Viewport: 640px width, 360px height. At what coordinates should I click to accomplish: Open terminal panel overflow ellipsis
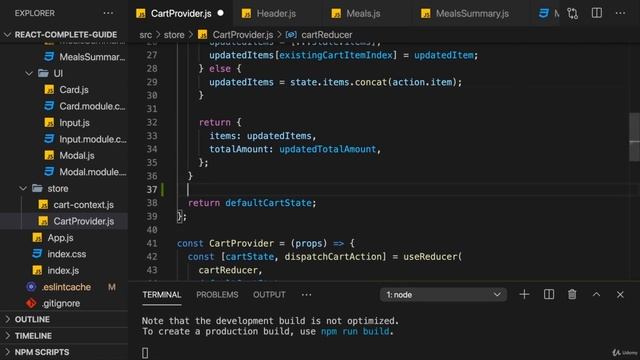(306, 295)
